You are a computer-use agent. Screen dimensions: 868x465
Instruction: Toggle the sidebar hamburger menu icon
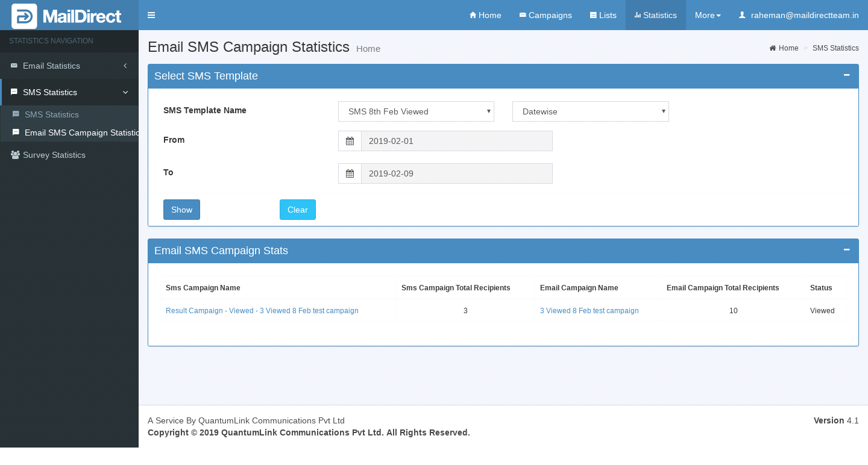click(x=151, y=15)
